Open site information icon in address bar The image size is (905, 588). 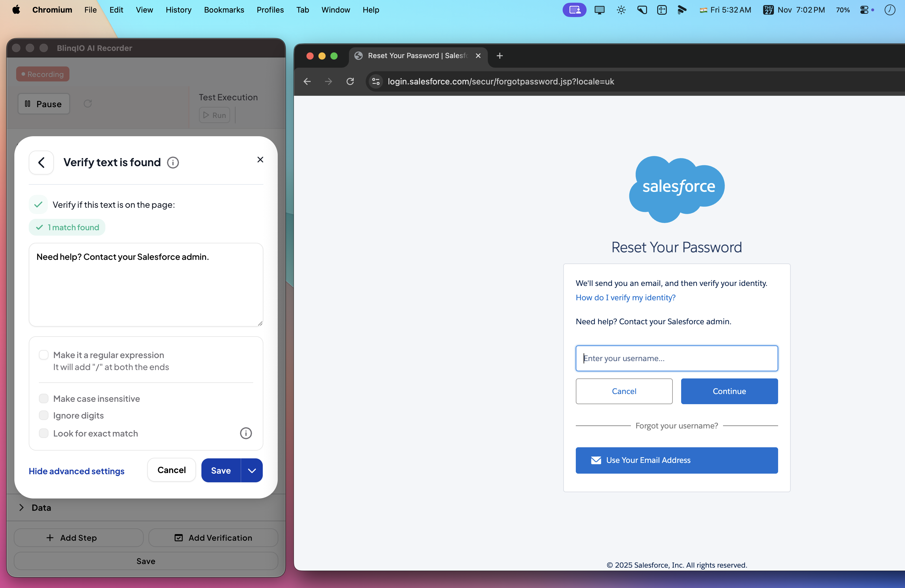(x=376, y=81)
